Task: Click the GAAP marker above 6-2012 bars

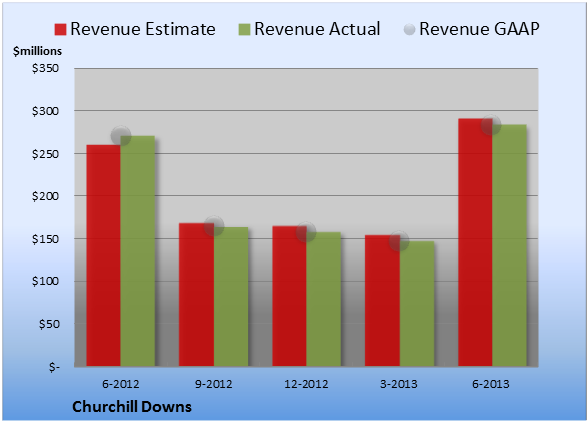Action: pos(121,136)
